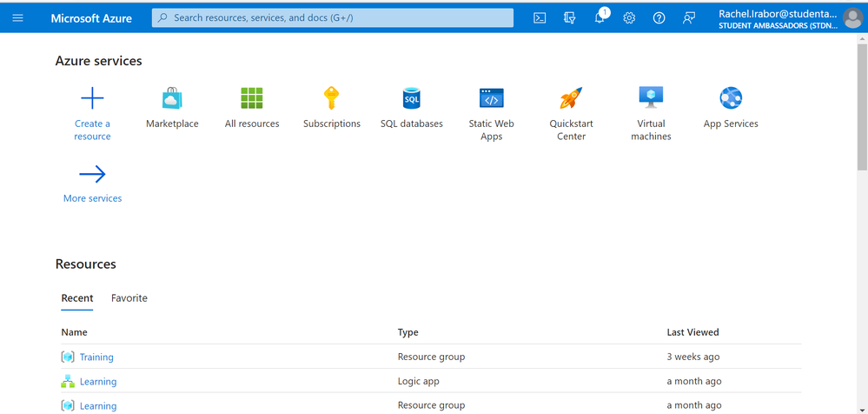Click the Logic app type cell
The width and height of the screenshot is (868, 414).
(419, 381)
